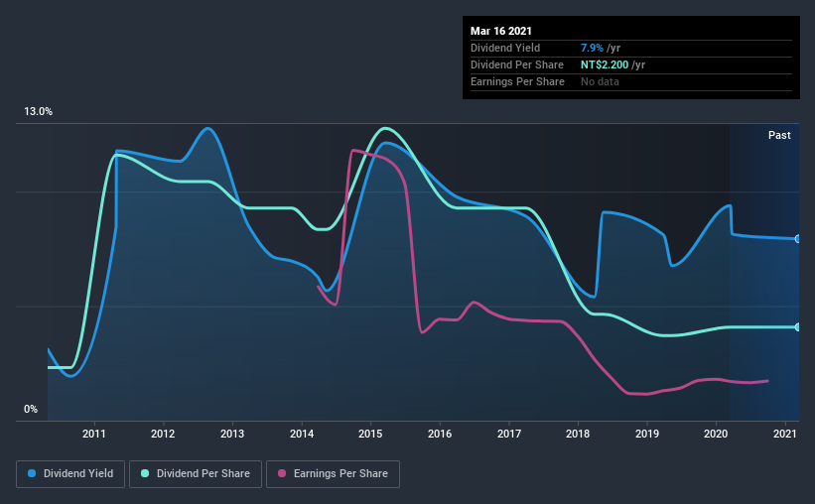815x504 pixels.
Task: Click the 2012 x-axis label
Action: coord(163,434)
